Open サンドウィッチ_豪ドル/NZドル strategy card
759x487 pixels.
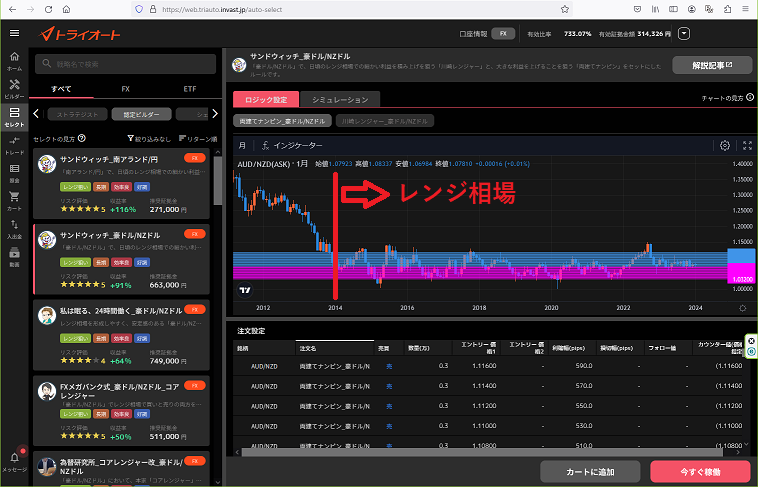[x=121, y=259]
